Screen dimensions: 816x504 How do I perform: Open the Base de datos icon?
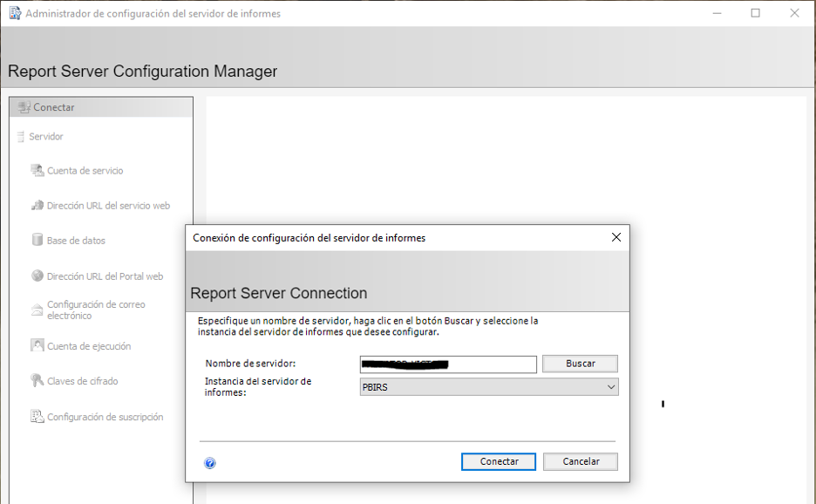[x=37, y=240]
